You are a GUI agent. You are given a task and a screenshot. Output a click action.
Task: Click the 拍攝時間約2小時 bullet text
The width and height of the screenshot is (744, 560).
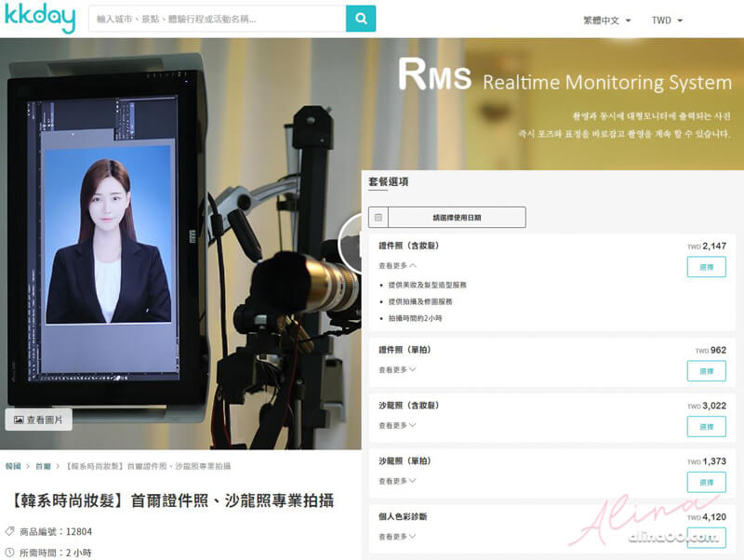[415, 318]
